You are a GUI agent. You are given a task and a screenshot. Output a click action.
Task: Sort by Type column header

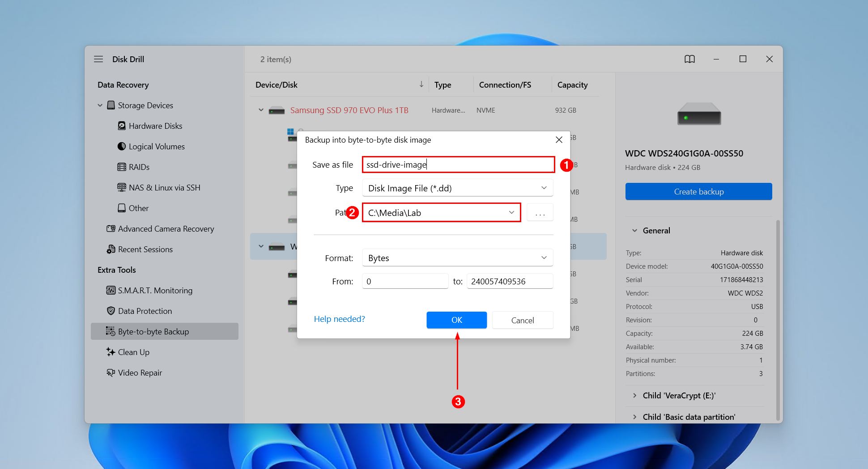(443, 85)
